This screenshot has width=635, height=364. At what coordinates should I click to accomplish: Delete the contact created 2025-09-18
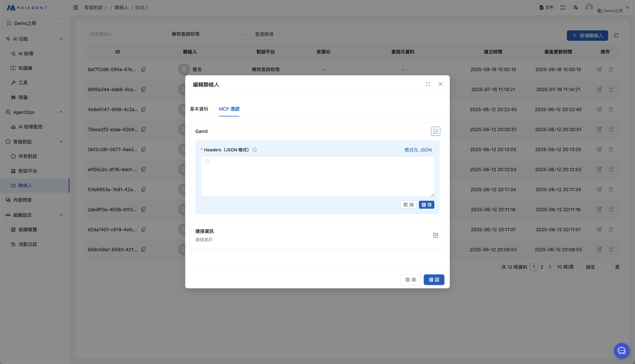[611, 69]
